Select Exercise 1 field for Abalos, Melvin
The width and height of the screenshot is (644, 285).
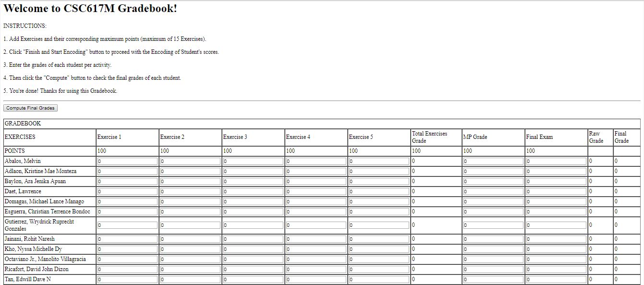pos(127,161)
